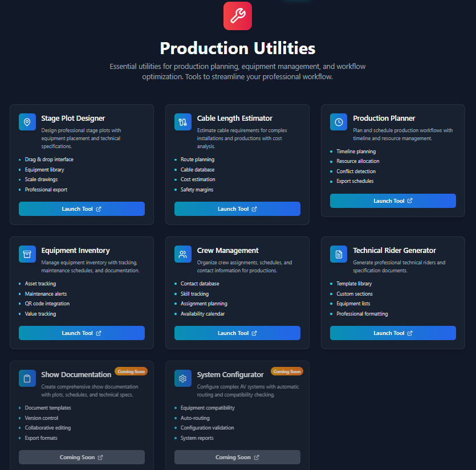Screen dimensions: 476x470
Task: Click the external-link icon inside Stage Plot Designer's button
Action: [x=97, y=209]
